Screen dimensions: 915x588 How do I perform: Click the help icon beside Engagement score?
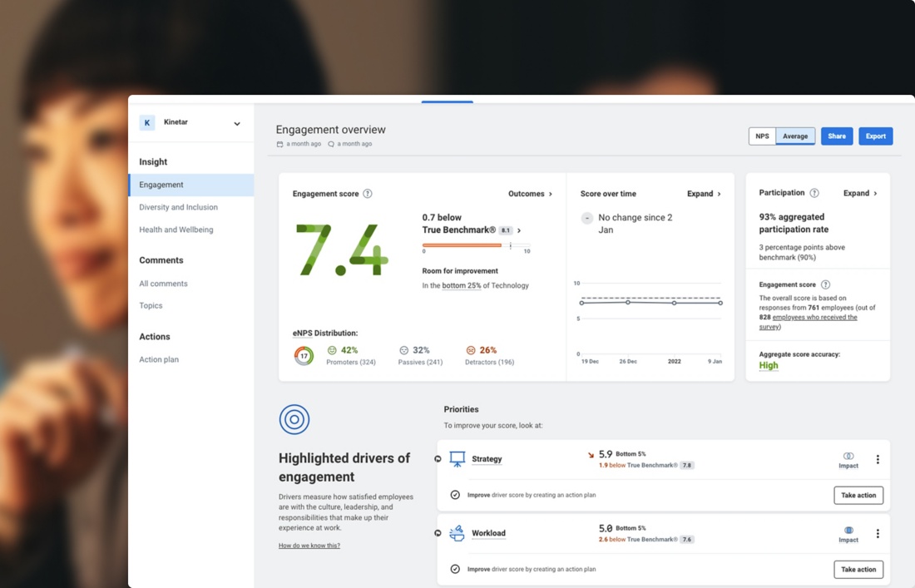(x=368, y=194)
